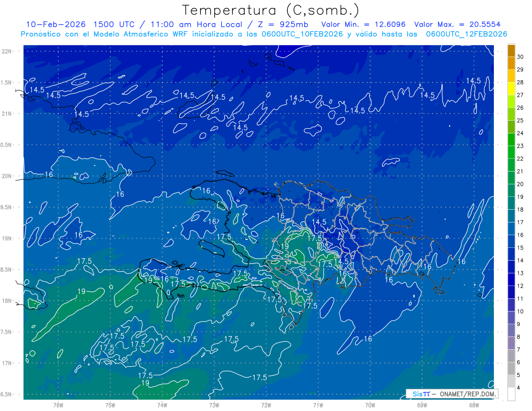The width and height of the screenshot is (532, 411).
Task: Click the white colorbar swatch below 4
Action: [x=511, y=394]
